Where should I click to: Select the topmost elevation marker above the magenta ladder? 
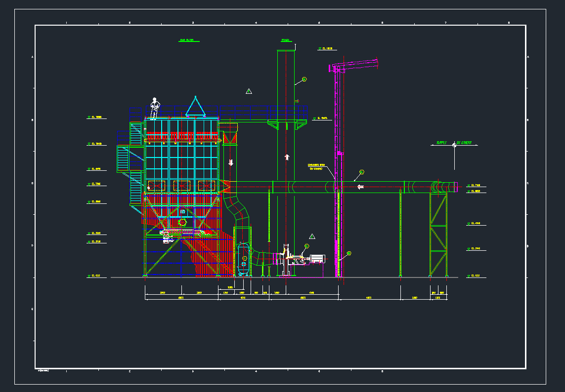tap(327, 49)
